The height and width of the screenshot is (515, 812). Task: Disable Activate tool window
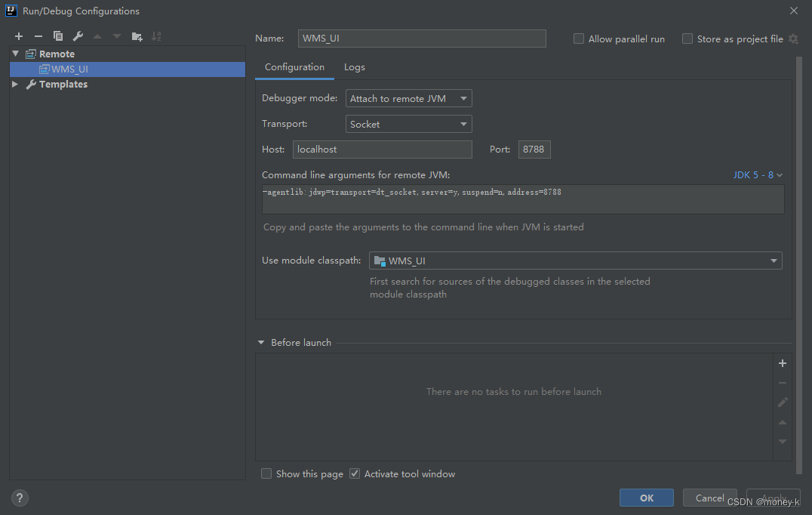click(x=354, y=473)
